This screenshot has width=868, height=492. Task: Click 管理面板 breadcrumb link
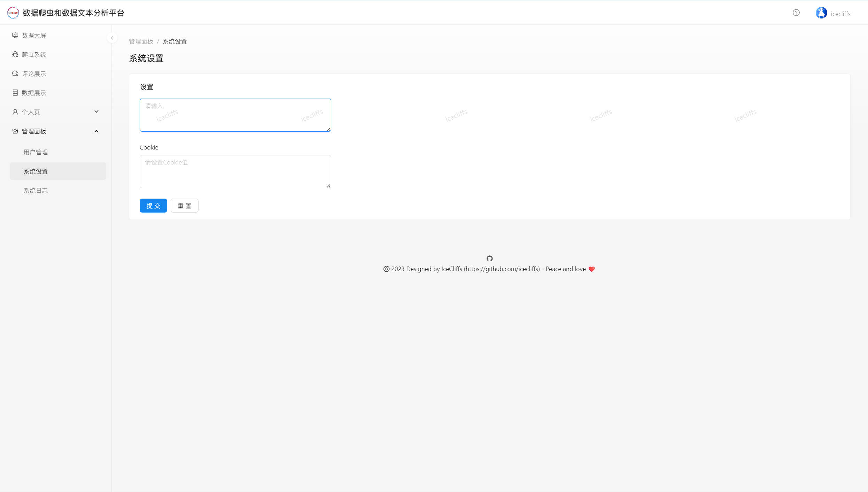(x=141, y=41)
